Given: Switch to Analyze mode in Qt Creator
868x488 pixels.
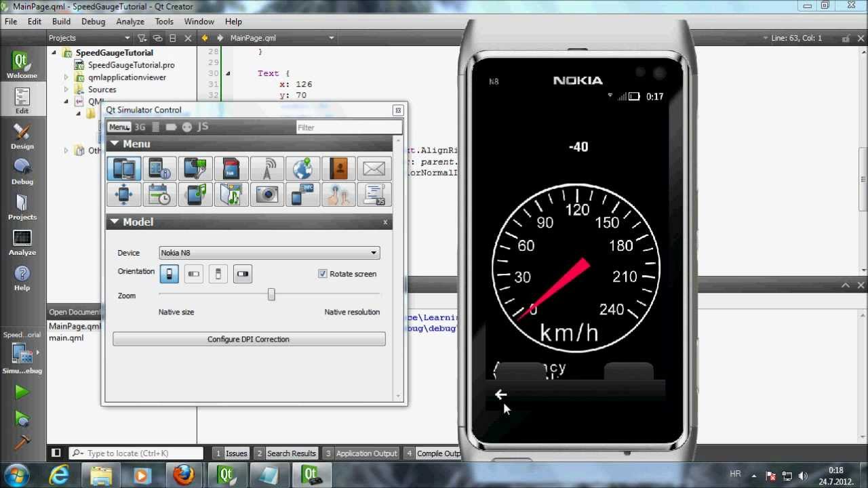Looking at the screenshot, I should [22, 241].
